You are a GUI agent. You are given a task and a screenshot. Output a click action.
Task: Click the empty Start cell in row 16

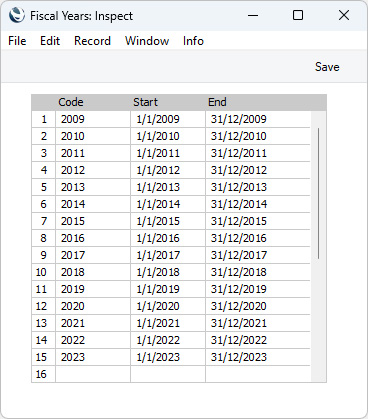tap(168, 374)
